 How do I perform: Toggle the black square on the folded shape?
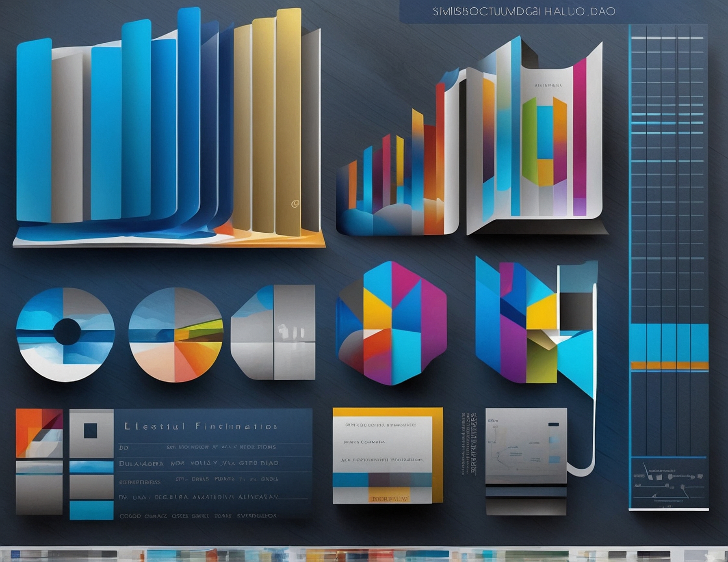[x=576, y=311]
